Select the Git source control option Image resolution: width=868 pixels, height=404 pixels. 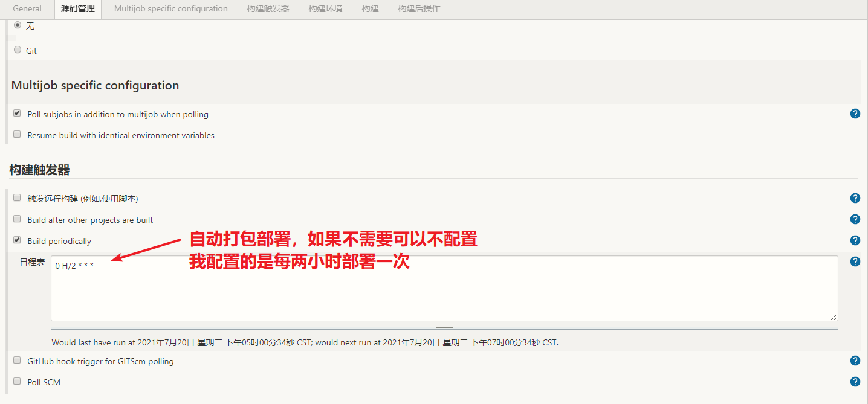(x=17, y=49)
